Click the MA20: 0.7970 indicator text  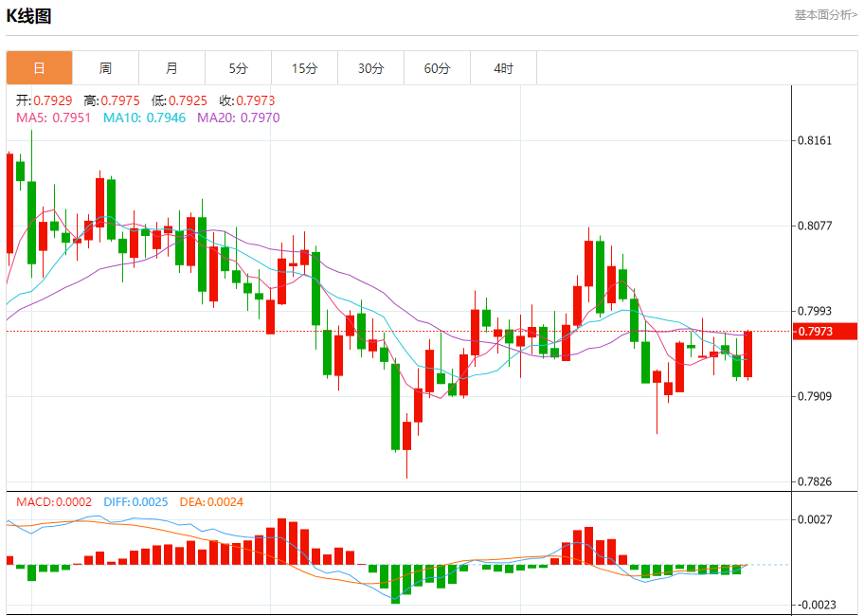pos(239,118)
